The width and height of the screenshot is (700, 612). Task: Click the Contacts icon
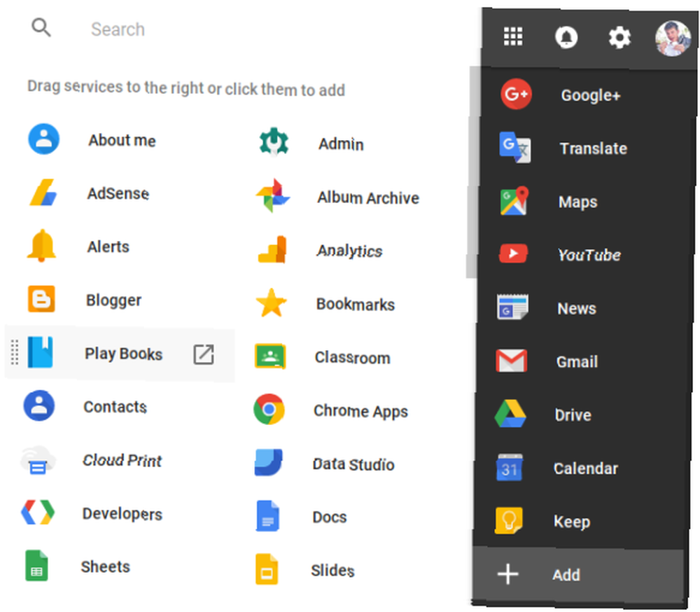[39, 405]
